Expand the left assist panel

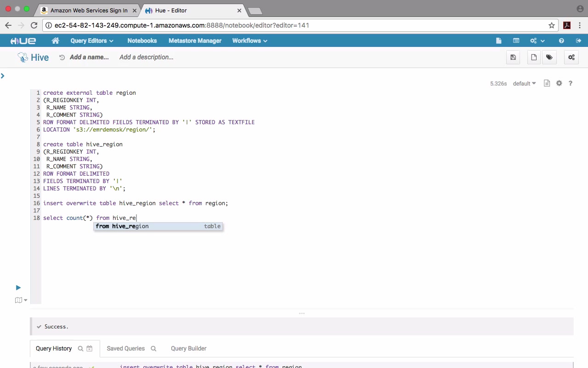pos(3,76)
